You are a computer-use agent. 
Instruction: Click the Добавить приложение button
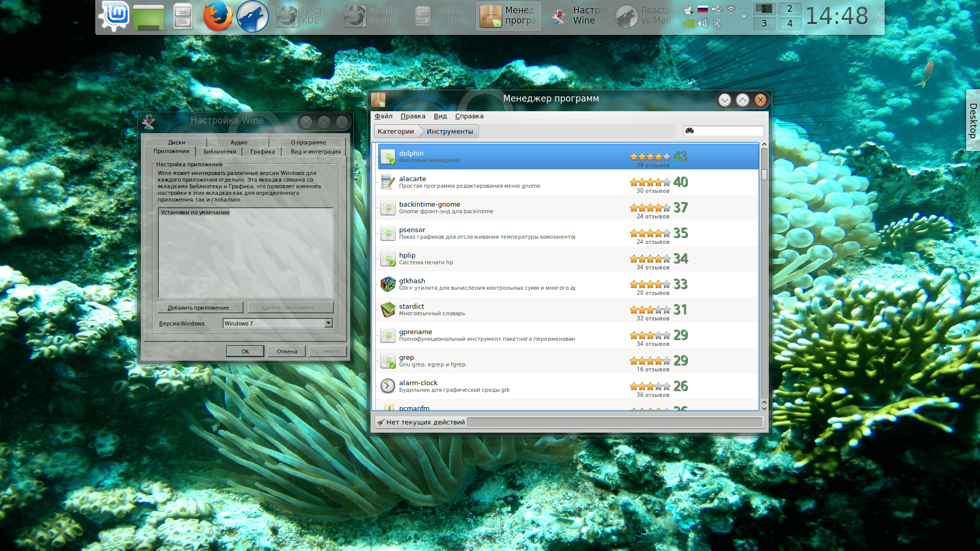pyautogui.click(x=200, y=308)
